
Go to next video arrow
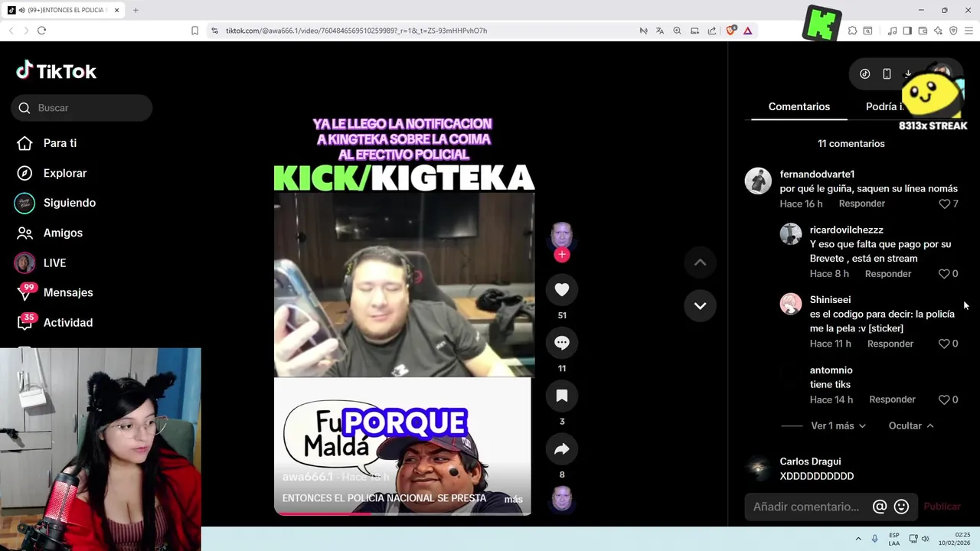pos(700,305)
